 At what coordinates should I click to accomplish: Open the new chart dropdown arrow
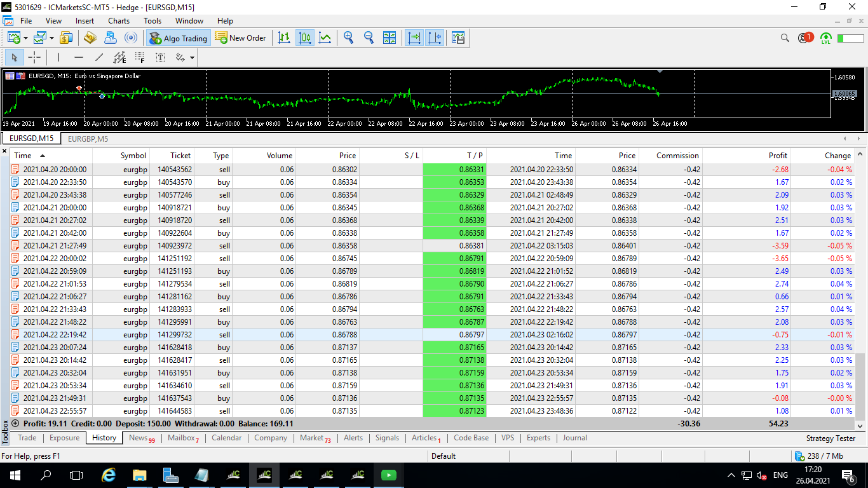[26, 39]
